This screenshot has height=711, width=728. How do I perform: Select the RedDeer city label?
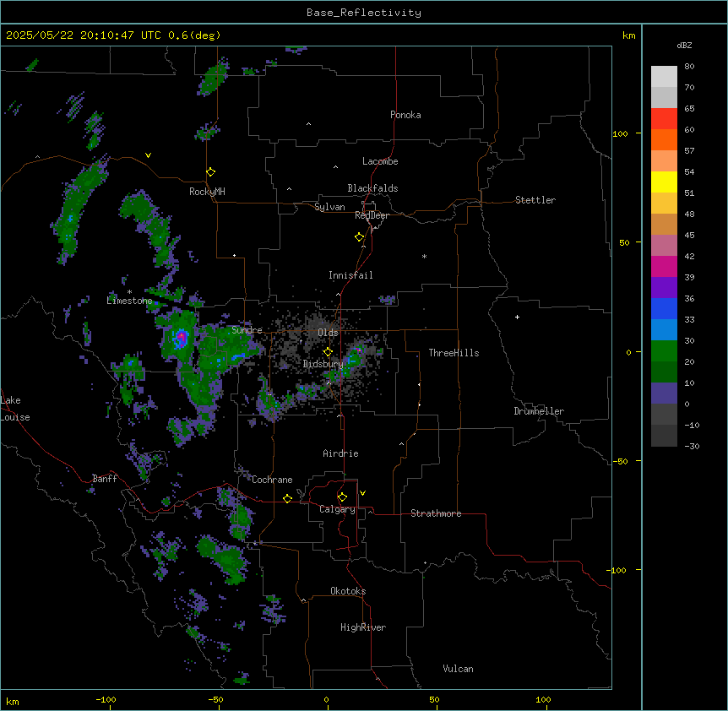tap(372, 215)
